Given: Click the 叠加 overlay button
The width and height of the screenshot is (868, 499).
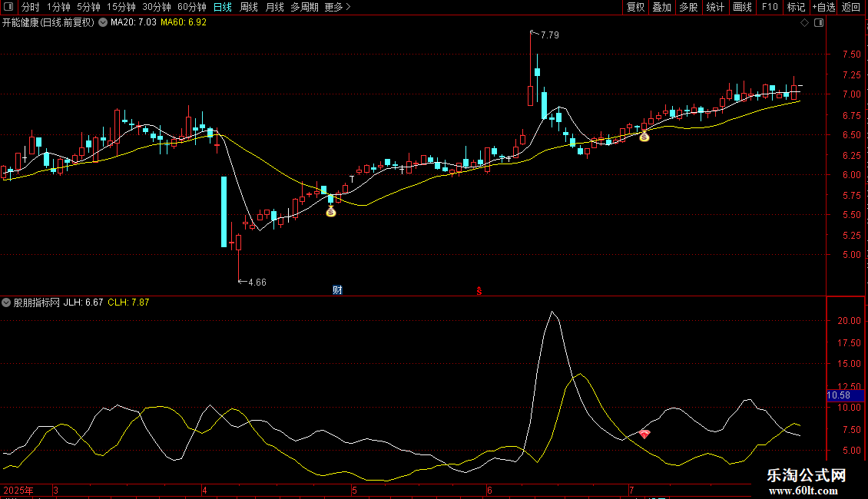Looking at the screenshot, I should click(662, 7).
